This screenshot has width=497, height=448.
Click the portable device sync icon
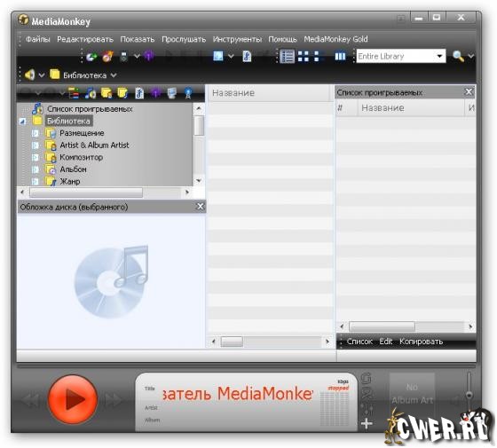pos(124,57)
